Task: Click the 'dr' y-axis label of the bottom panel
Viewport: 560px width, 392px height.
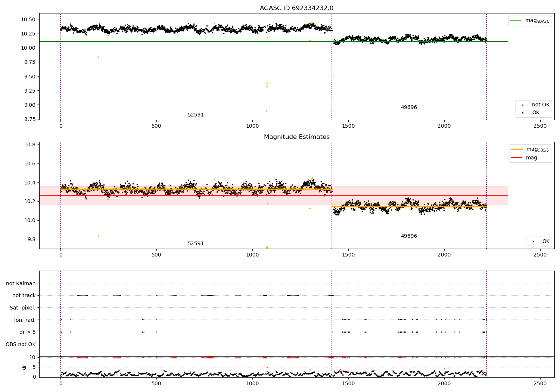Action: click(24, 367)
